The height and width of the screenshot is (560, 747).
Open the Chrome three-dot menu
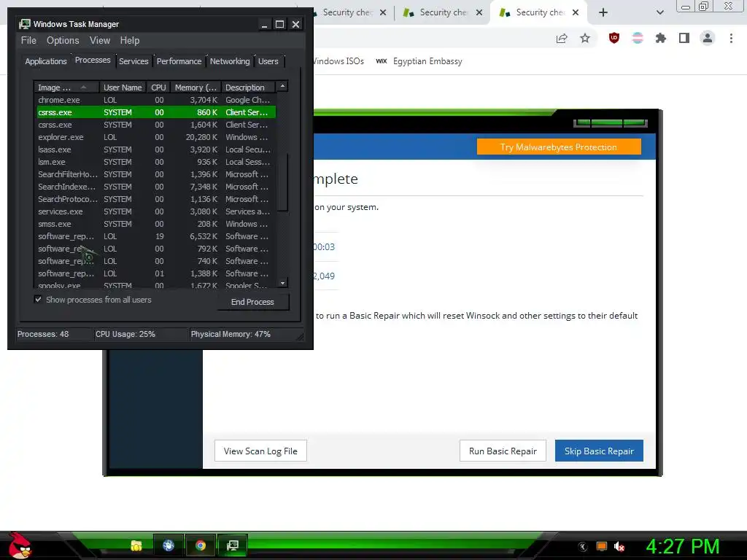point(731,38)
